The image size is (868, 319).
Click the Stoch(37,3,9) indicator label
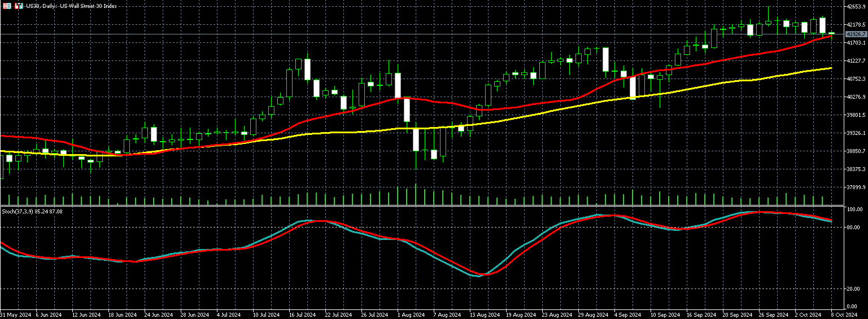(32, 211)
